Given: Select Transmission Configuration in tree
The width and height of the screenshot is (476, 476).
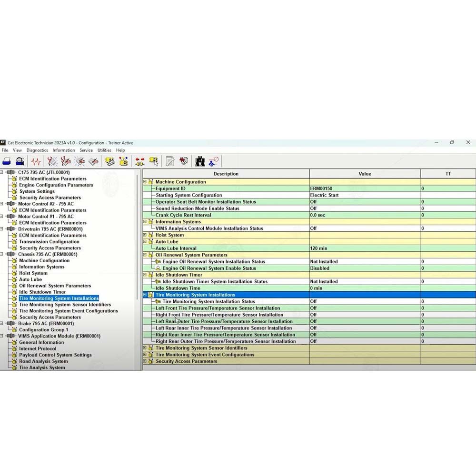Looking at the screenshot, I should [49, 242].
